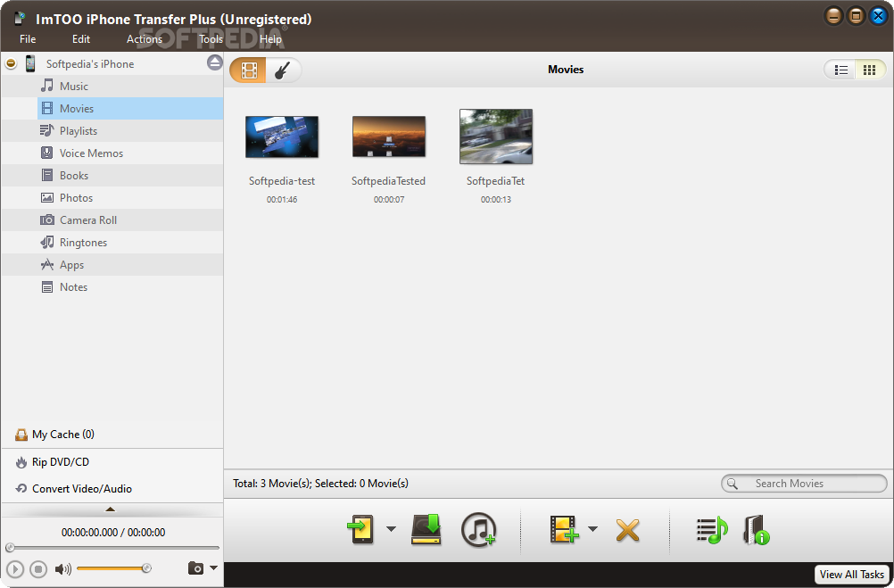Screen dimensions: 894x588
Task: Open the export to device dropdown arrow
Action: [x=391, y=529]
